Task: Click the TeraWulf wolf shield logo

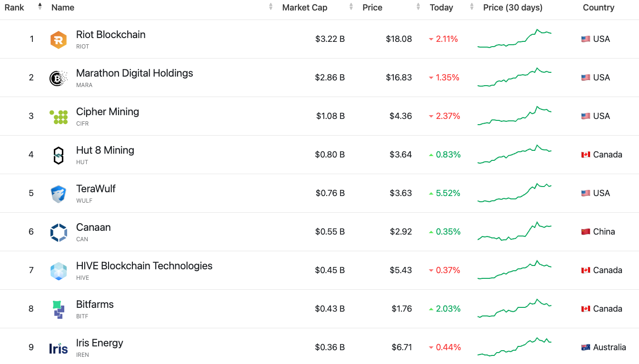Action: 59,194
